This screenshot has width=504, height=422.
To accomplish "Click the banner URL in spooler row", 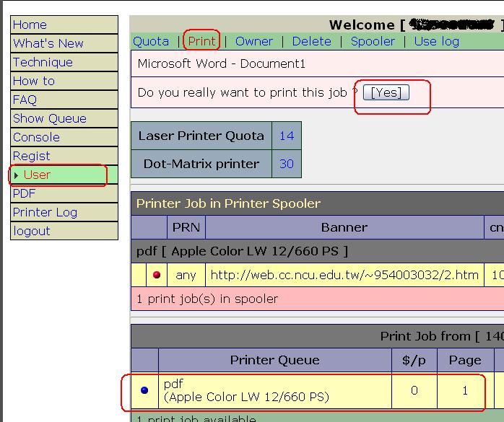I will 344,275.
